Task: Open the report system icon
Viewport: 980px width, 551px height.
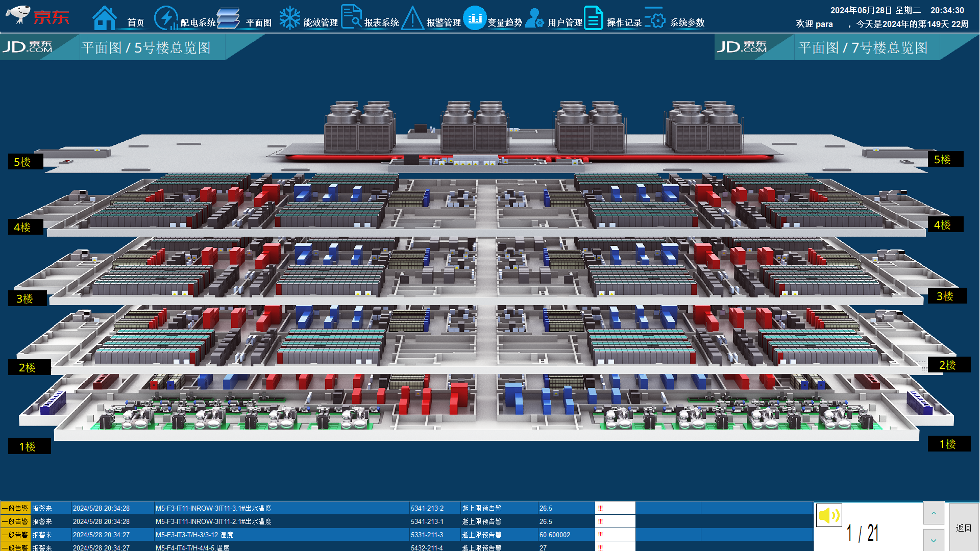Action: pyautogui.click(x=351, y=17)
